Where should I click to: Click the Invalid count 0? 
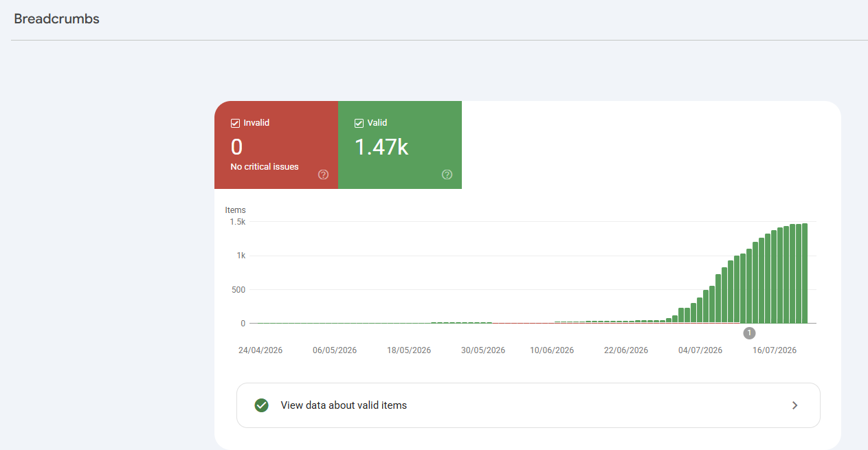coord(236,147)
